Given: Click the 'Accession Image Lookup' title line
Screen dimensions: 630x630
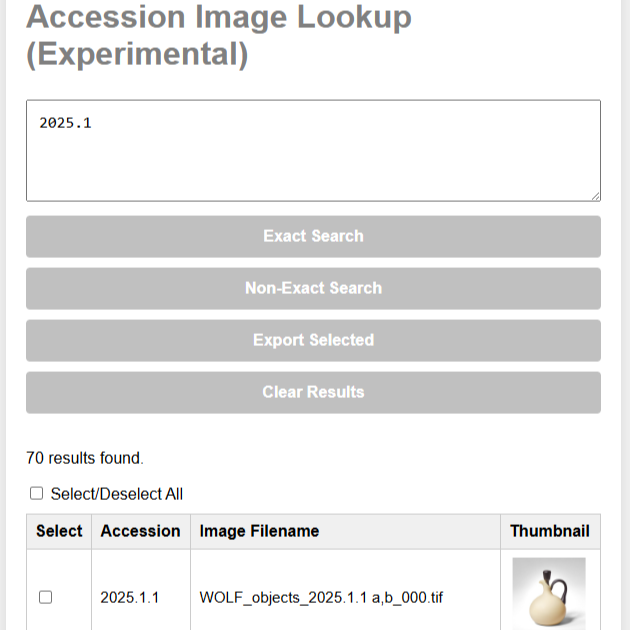Looking at the screenshot, I should (218, 17).
